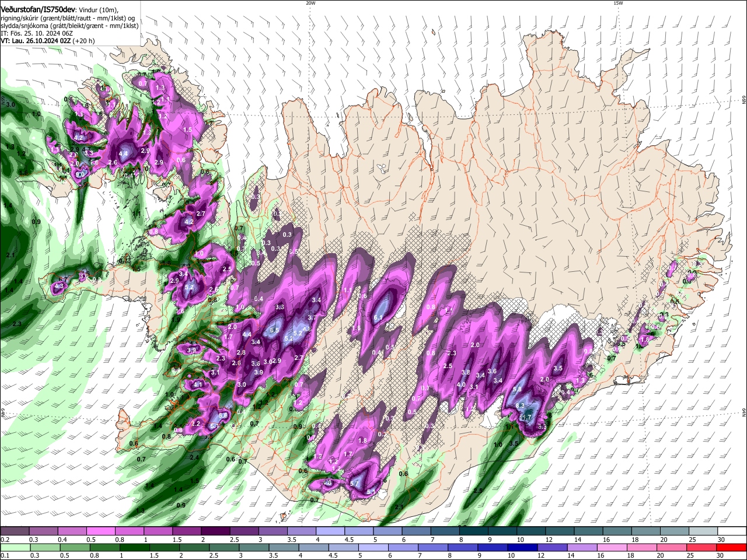Click the 'rigning/skúrir' legend description line

click(68, 18)
